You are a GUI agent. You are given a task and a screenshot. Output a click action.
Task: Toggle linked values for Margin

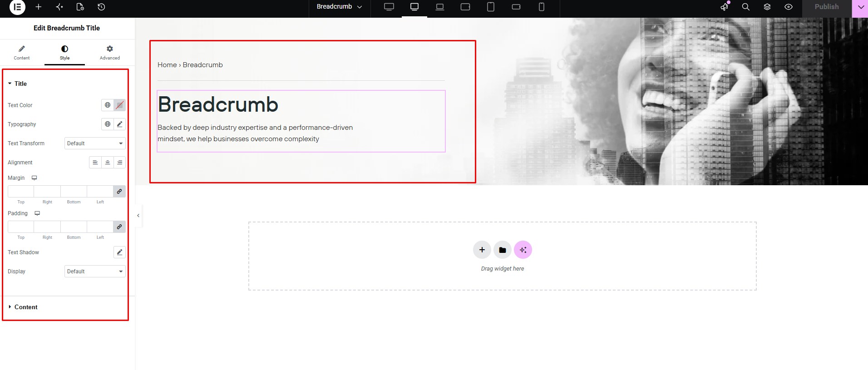pos(119,191)
